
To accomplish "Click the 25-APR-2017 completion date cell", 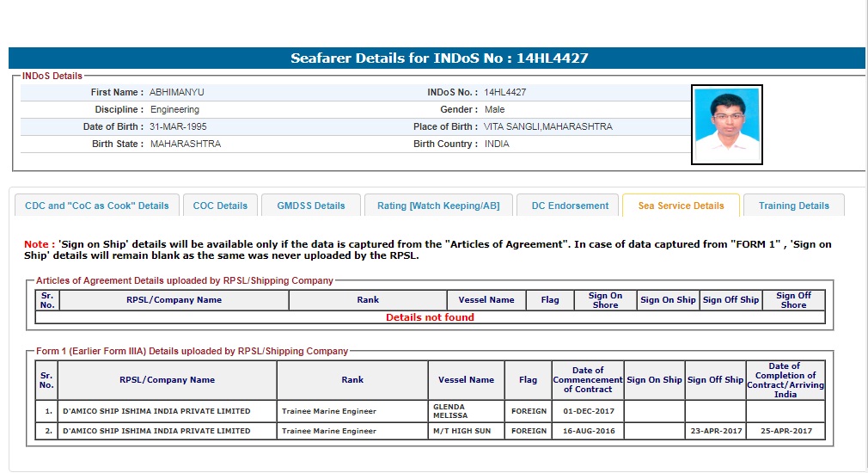I will [785, 431].
